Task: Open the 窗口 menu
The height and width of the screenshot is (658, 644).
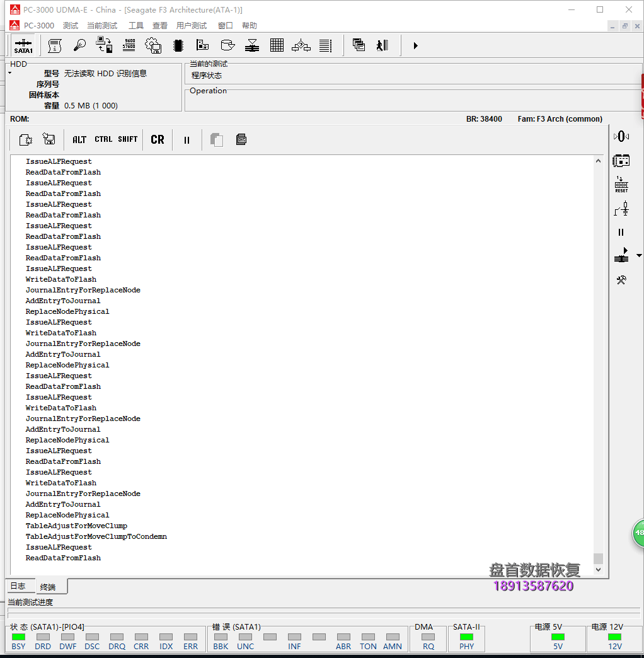Action: pos(226,26)
